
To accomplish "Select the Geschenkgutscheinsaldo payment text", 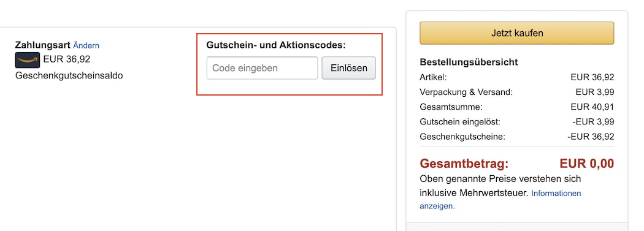I will pos(69,76).
